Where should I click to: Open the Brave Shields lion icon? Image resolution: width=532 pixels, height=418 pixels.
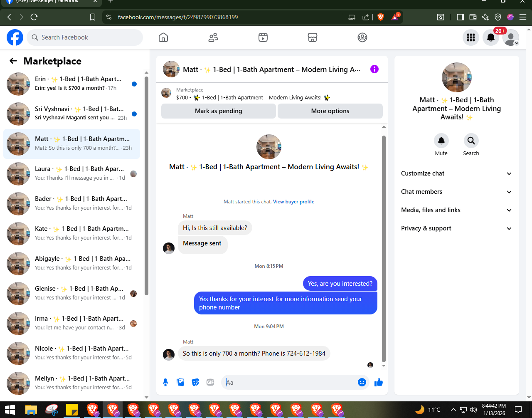(381, 17)
